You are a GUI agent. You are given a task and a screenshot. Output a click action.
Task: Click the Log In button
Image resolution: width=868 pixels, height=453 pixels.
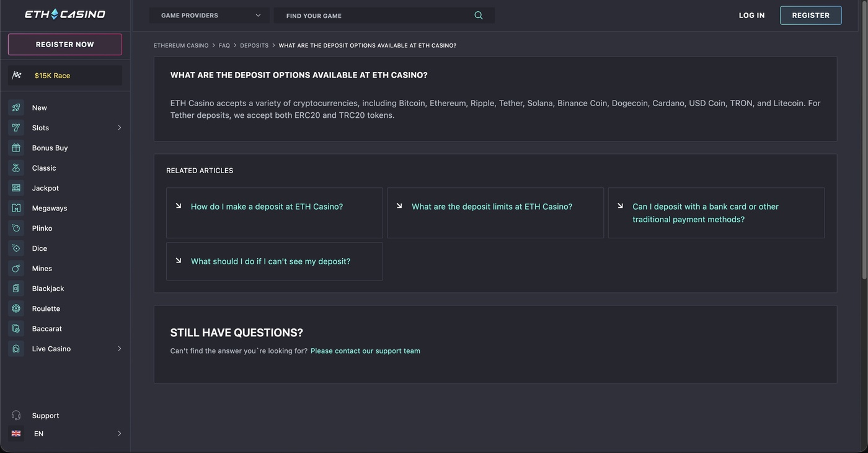tap(752, 16)
